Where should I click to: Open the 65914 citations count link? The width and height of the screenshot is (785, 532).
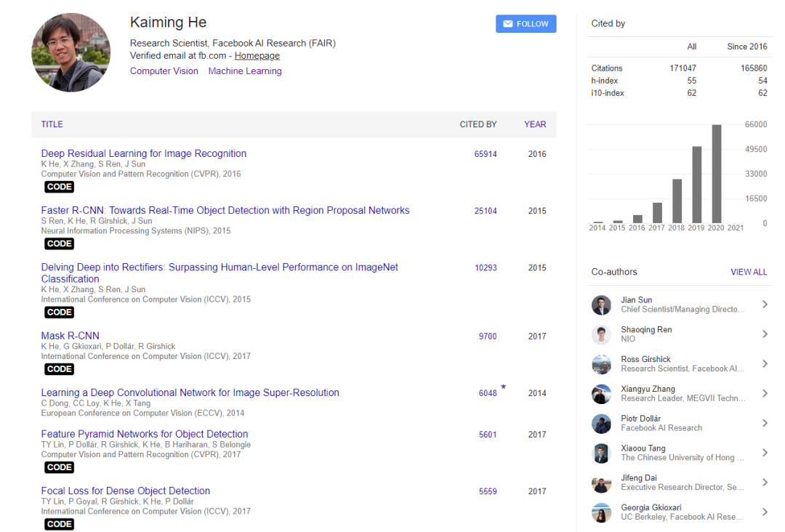(x=486, y=154)
